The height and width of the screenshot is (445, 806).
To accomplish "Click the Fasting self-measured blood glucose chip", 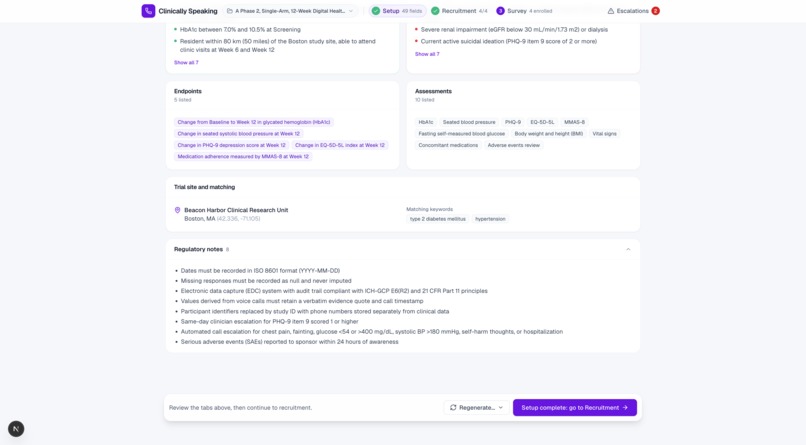I will [x=462, y=134].
